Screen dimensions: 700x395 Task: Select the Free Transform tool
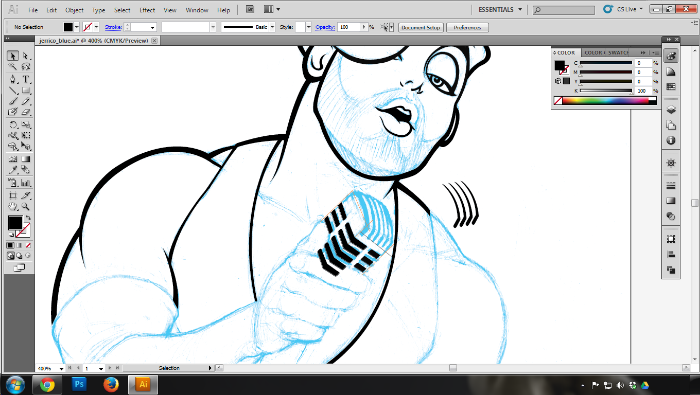pos(26,136)
